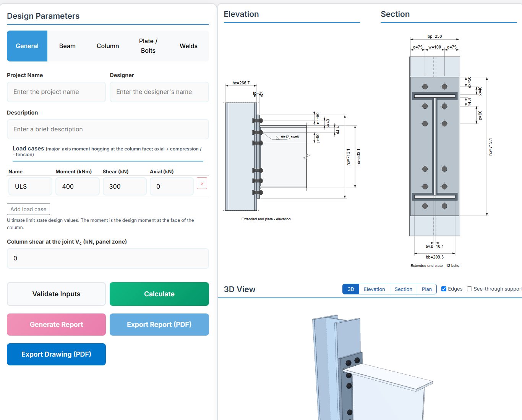Image resolution: width=522 pixels, height=420 pixels.
Task: Click Generate Report button
Action: (56, 325)
